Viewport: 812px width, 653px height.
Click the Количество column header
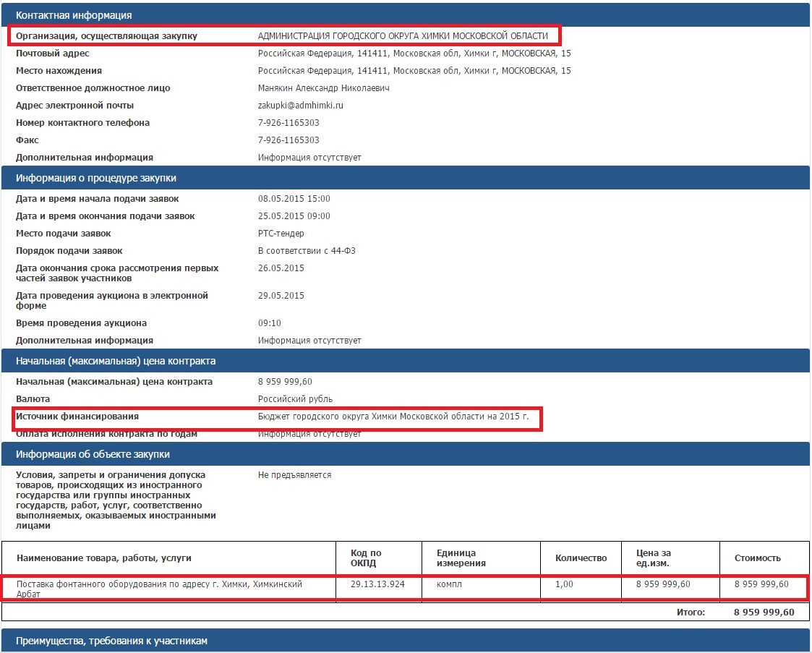pyautogui.click(x=581, y=558)
